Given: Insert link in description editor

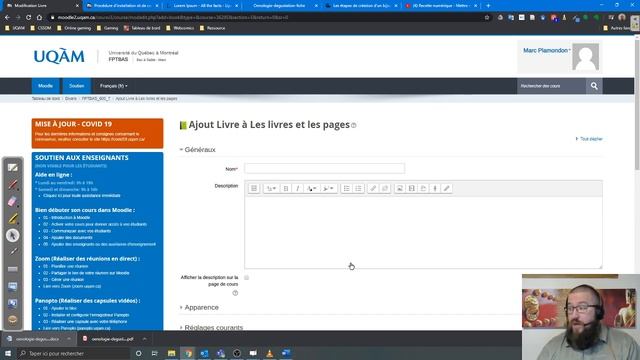Looking at the screenshot, I should (x=373, y=188).
